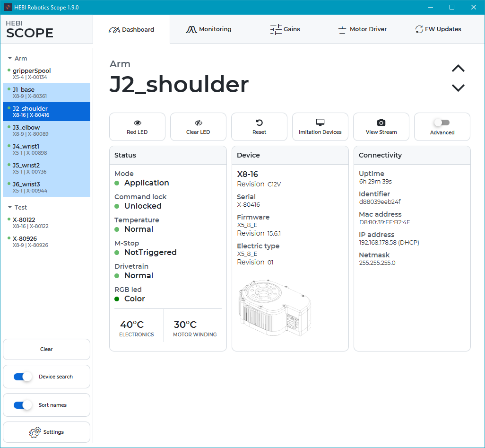The width and height of the screenshot is (485, 448).
Task: Click the Reset circular arrow icon
Action: point(259,122)
